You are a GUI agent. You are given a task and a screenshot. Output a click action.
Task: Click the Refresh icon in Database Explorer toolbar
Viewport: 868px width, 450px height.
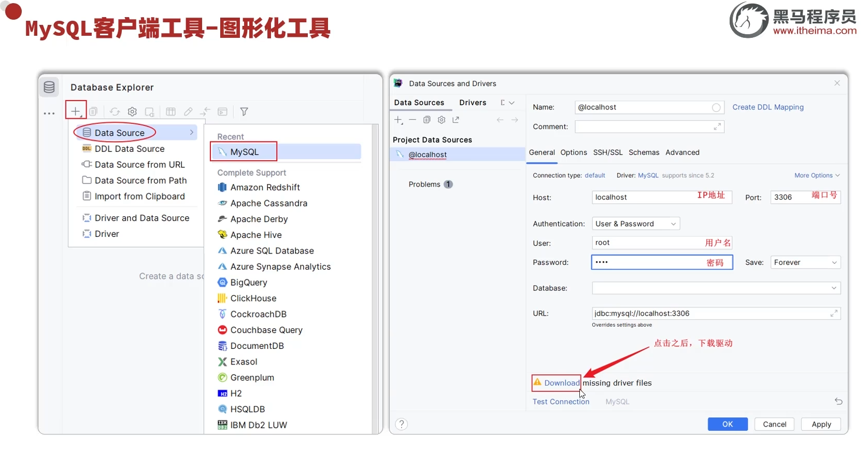click(115, 111)
